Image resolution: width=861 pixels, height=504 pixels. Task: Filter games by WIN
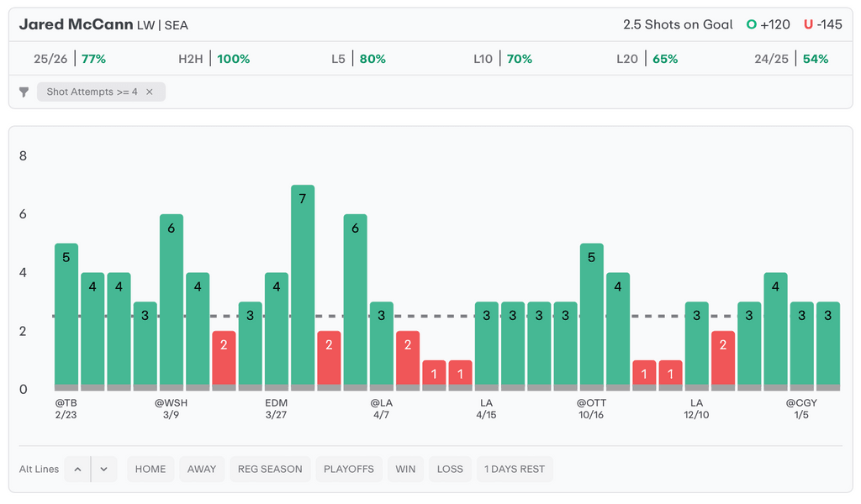point(405,469)
